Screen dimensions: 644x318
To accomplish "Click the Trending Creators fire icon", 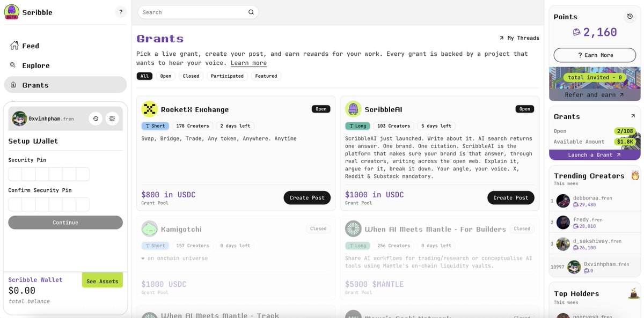I will tap(635, 175).
